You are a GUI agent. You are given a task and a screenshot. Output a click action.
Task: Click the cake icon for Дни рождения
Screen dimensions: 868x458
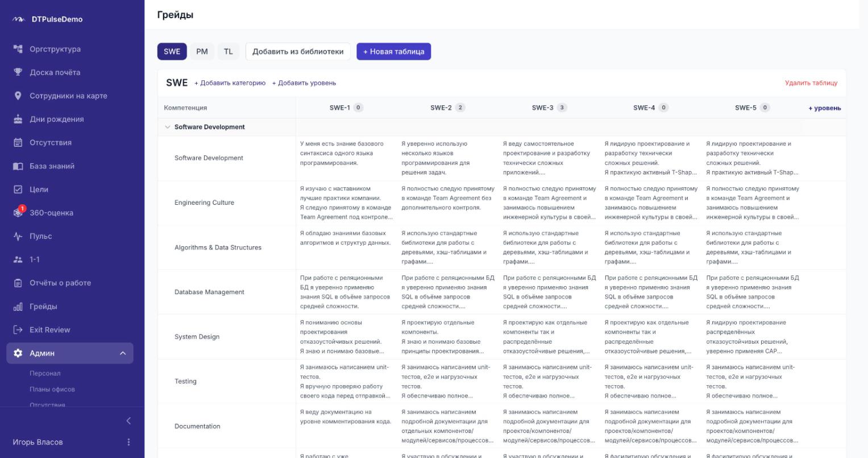coord(18,119)
